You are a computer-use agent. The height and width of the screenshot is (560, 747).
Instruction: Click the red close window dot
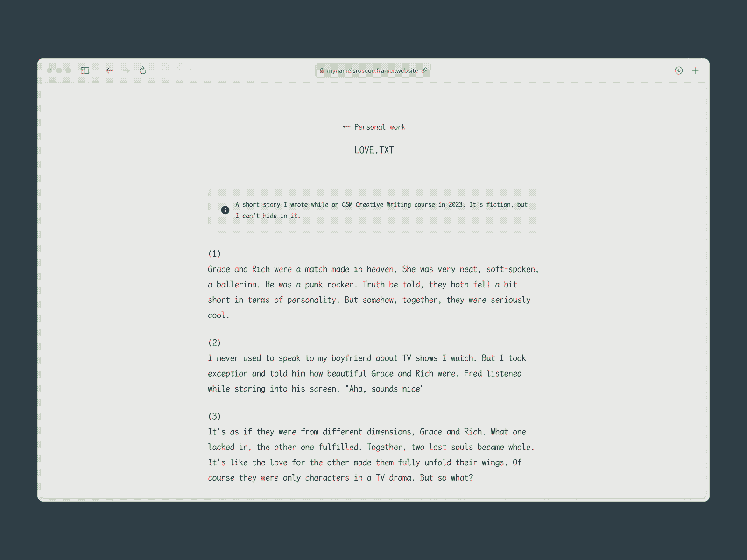click(49, 70)
